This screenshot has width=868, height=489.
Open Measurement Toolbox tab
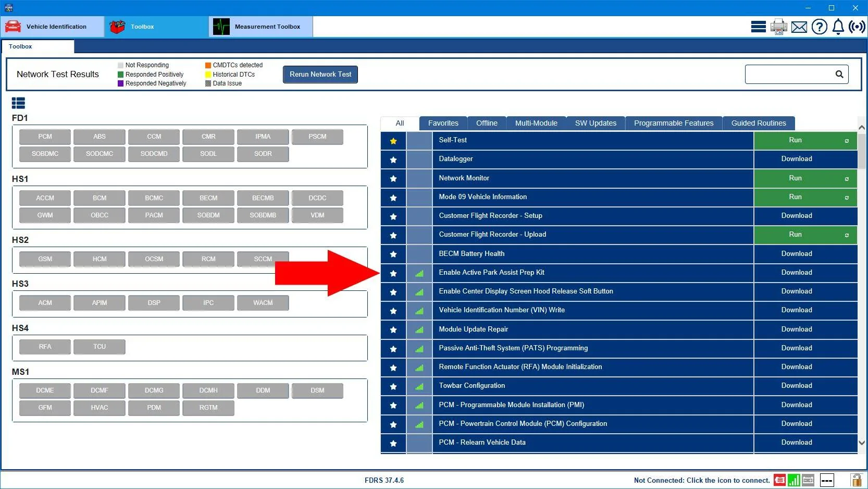point(261,27)
